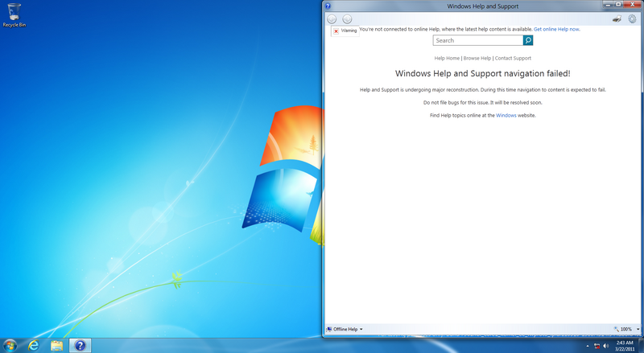
Task: Go forward with the Help forward arrow
Action: click(347, 18)
